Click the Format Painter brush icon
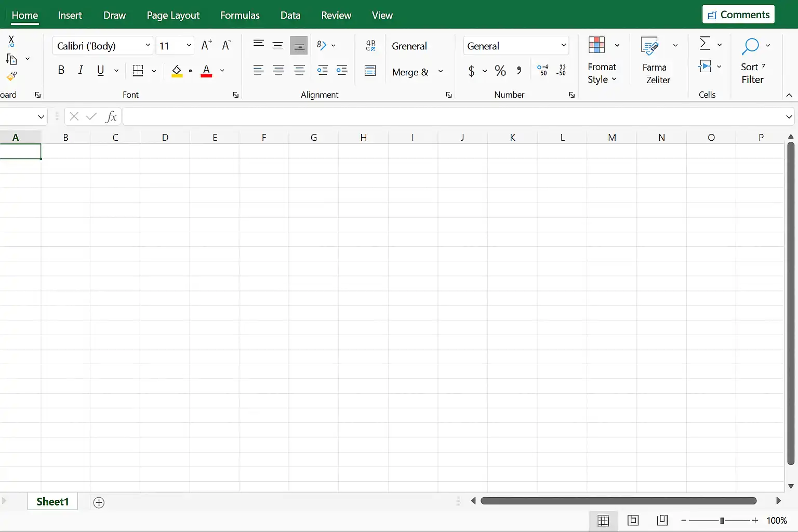Screen dimensions: 798x532 coord(11,77)
